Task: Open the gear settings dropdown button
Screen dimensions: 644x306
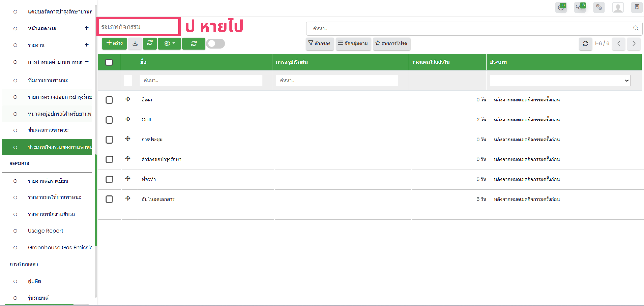Action: click(169, 43)
